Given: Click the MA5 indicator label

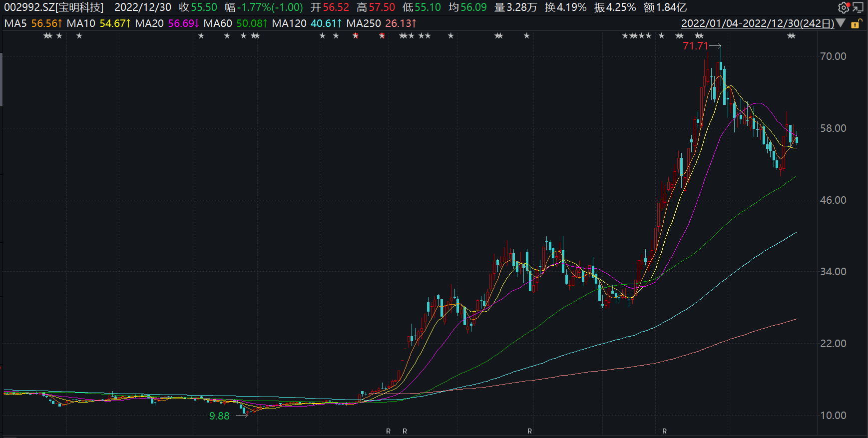Looking at the screenshot, I should (15, 23).
